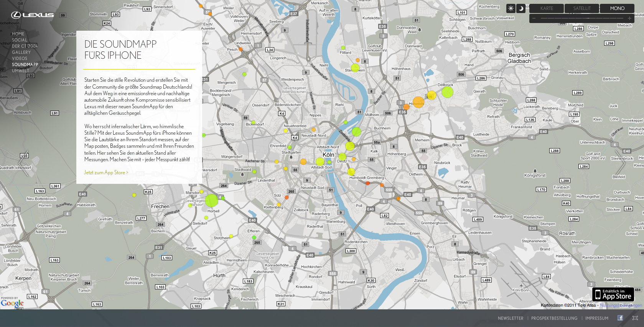Click the Google logo on map
The width and height of the screenshot is (644, 327).
[x=12, y=303]
